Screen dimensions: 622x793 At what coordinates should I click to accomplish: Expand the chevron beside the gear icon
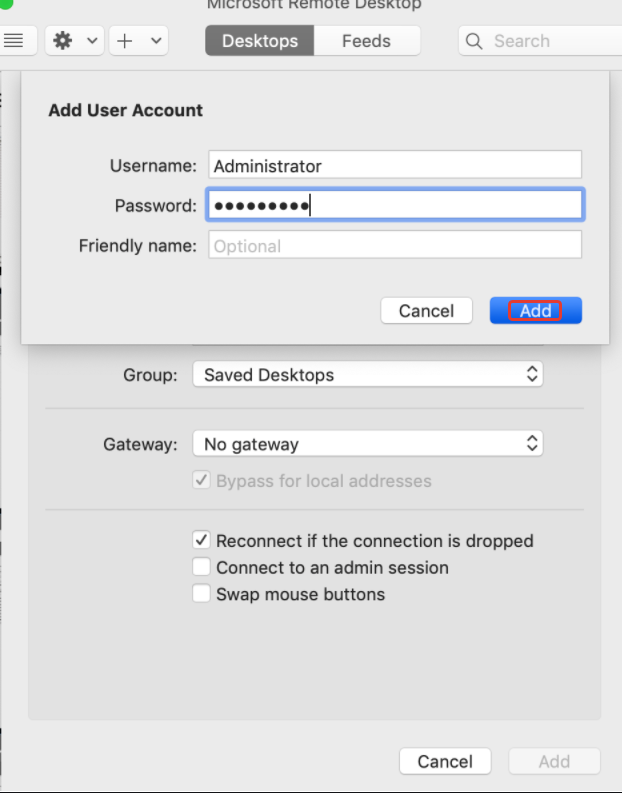coord(92,41)
